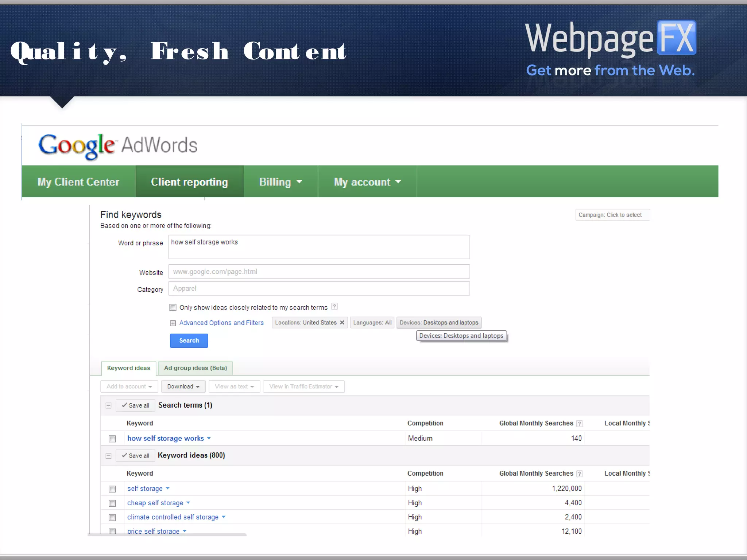This screenshot has height=560, width=747.
Task: Collapse the Search terms section
Action: pyautogui.click(x=108, y=405)
